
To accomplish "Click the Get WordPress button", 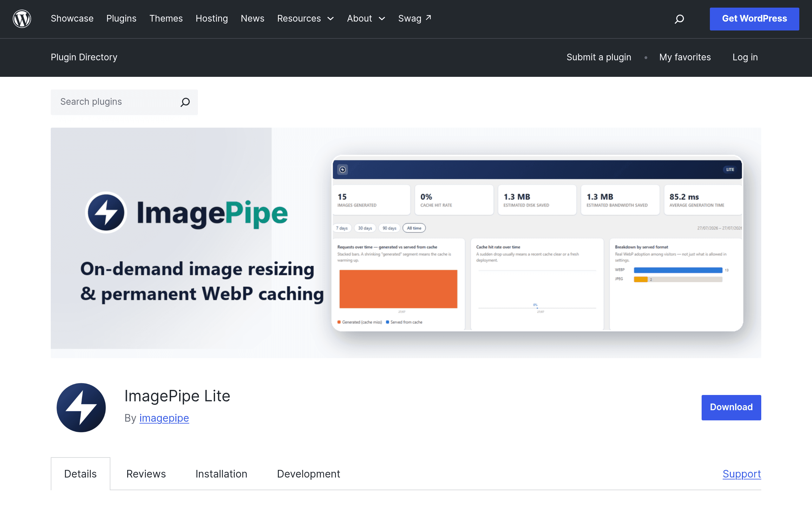I will pyautogui.click(x=754, y=19).
